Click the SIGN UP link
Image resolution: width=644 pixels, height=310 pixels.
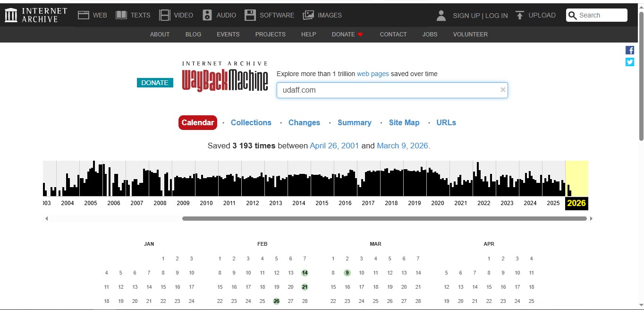466,16
